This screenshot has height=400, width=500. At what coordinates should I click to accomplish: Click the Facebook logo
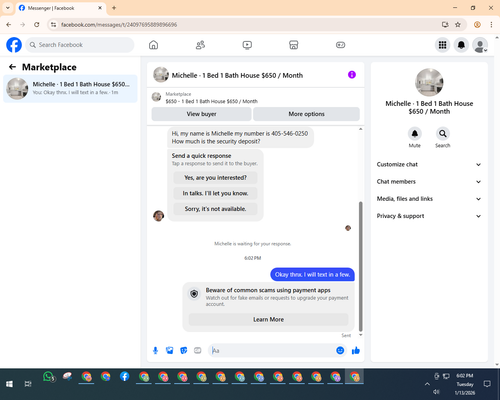tap(14, 45)
